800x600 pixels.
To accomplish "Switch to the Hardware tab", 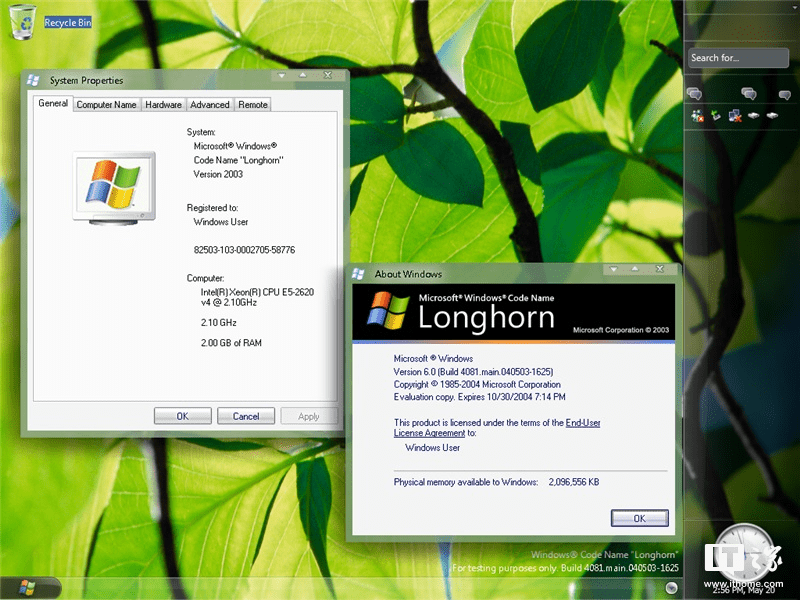I will click(x=163, y=103).
